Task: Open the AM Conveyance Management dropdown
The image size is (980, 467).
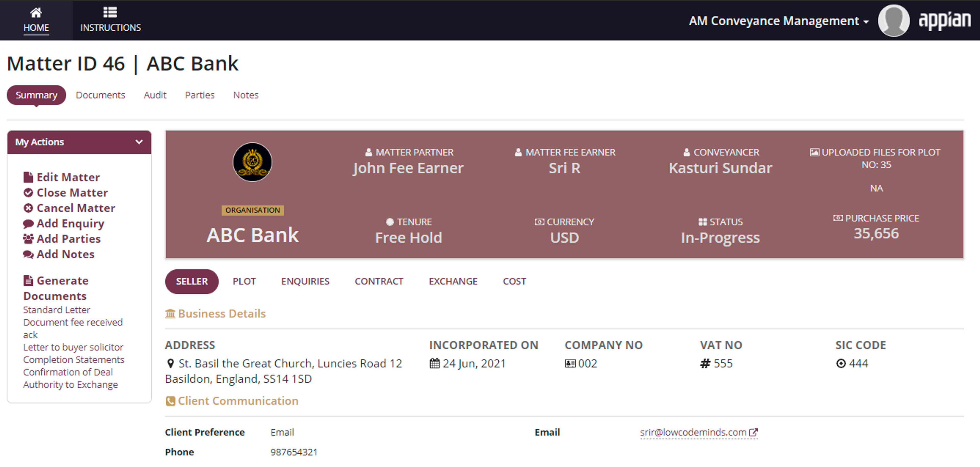Action: [779, 21]
